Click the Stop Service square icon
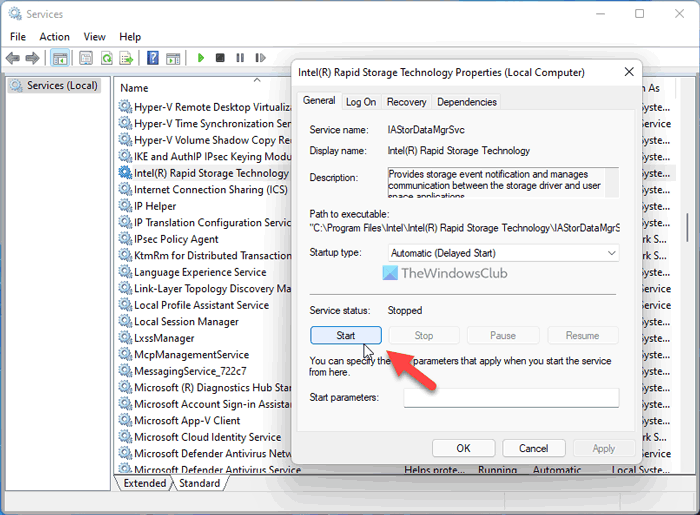The width and height of the screenshot is (700, 515). (x=220, y=58)
